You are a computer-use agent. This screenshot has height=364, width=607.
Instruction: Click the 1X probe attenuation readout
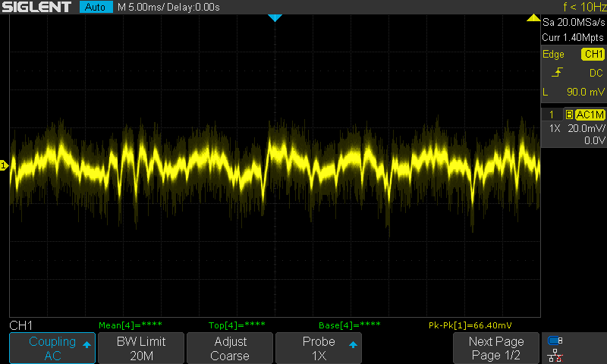pos(555,128)
